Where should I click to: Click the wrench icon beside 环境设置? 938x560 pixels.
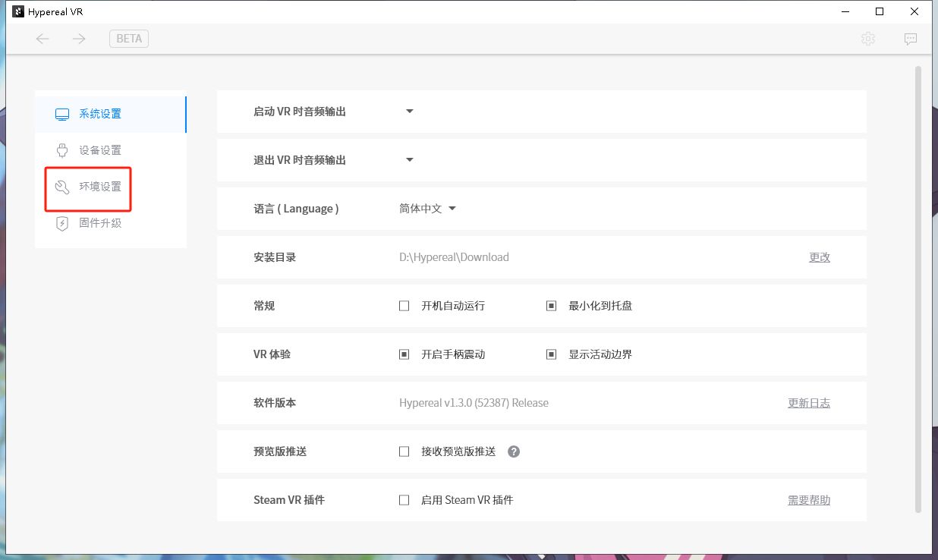coord(62,187)
